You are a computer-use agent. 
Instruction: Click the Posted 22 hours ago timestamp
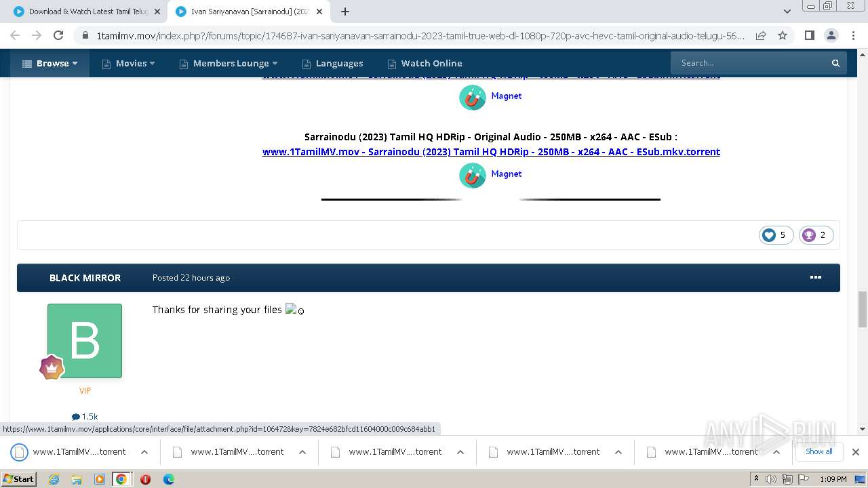tap(191, 278)
